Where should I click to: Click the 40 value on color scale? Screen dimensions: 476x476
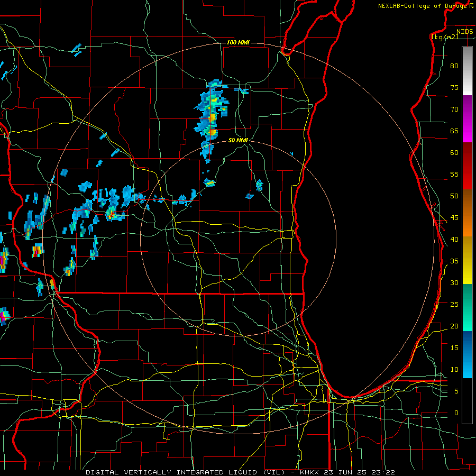pyautogui.click(x=454, y=240)
